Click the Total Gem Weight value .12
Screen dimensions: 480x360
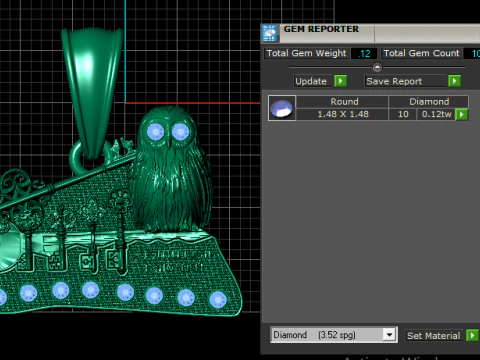coord(364,53)
